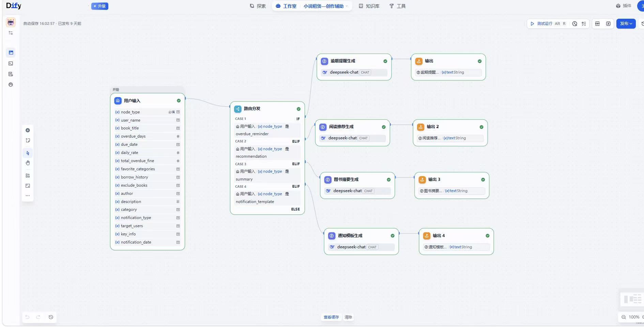644x327 pixels.
Task: Open the 工具 tools tab
Action: point(397,6)
